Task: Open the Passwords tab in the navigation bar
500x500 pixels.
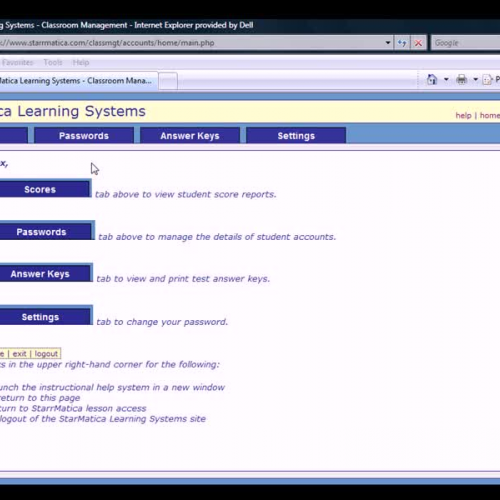Action: click(x=84, y=136)
